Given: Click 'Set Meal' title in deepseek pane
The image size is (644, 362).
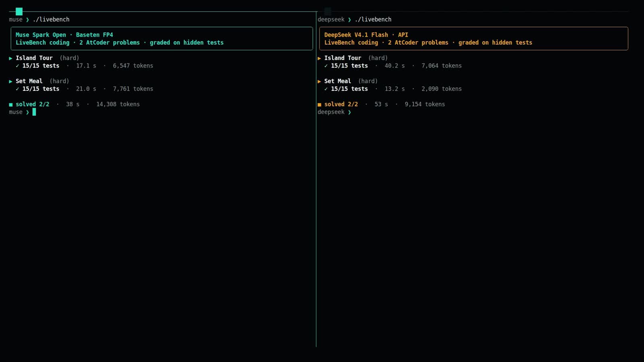Looking at the screenshot, I should (x=338, y=81).
